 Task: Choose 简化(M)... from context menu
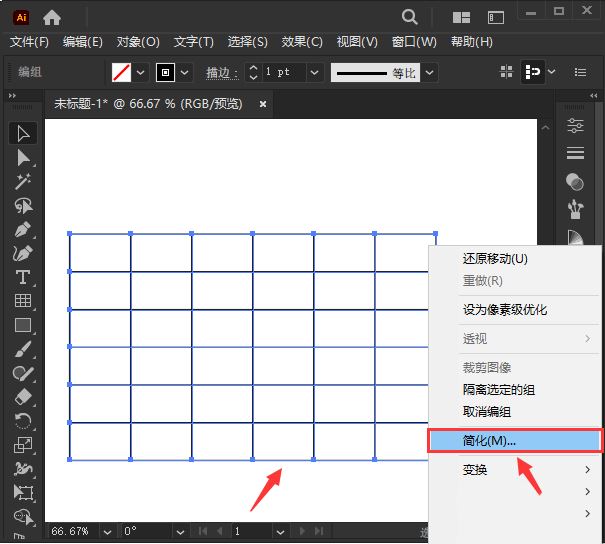tap(515, 440)
